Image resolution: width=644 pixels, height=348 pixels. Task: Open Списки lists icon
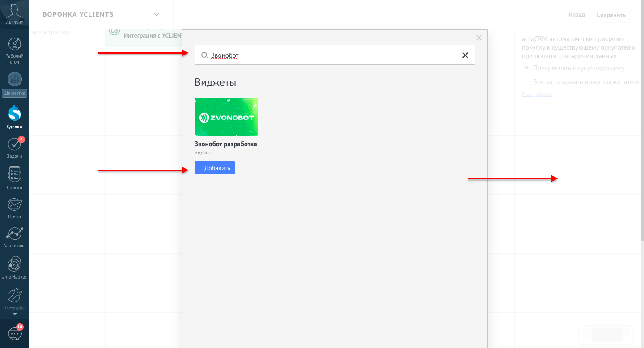[15, 174]
